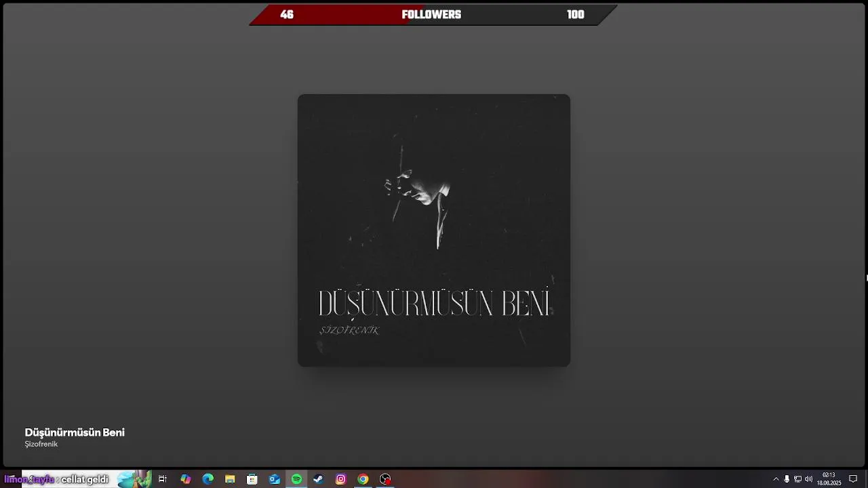Open network status icon in system tray
868x488 pixels.
[x=797, y=479]
